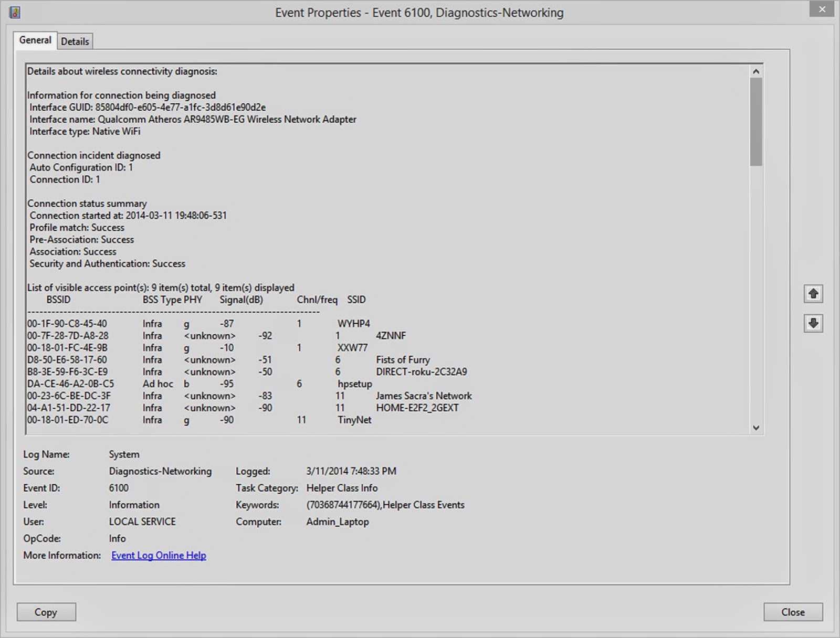Click the Close button at bottom
The height and width of the screenshot is (638, 840).
pos(793,612)
